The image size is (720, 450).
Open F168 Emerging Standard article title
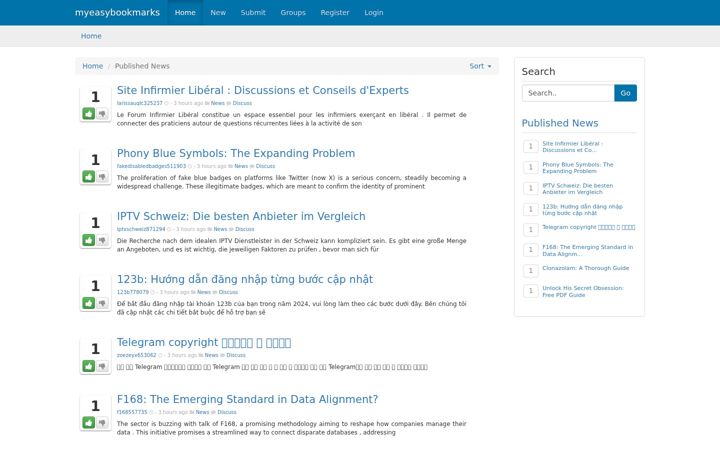click(248, 399)
